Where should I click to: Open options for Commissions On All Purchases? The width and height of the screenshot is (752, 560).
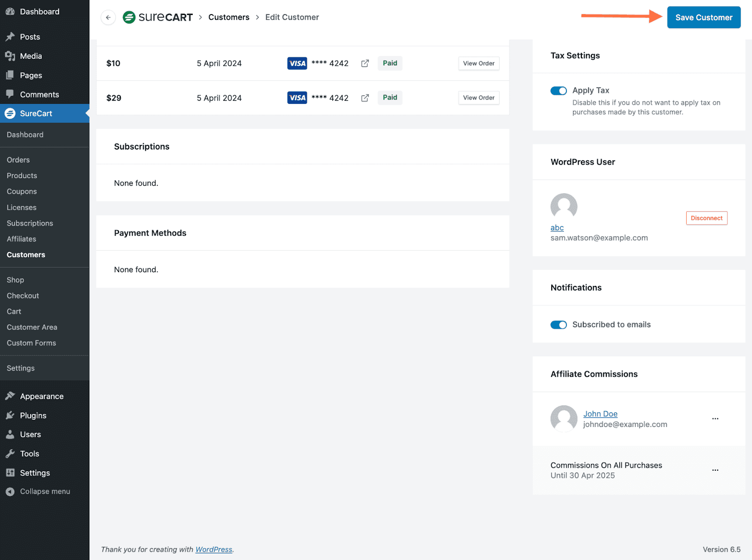[715, 470]
